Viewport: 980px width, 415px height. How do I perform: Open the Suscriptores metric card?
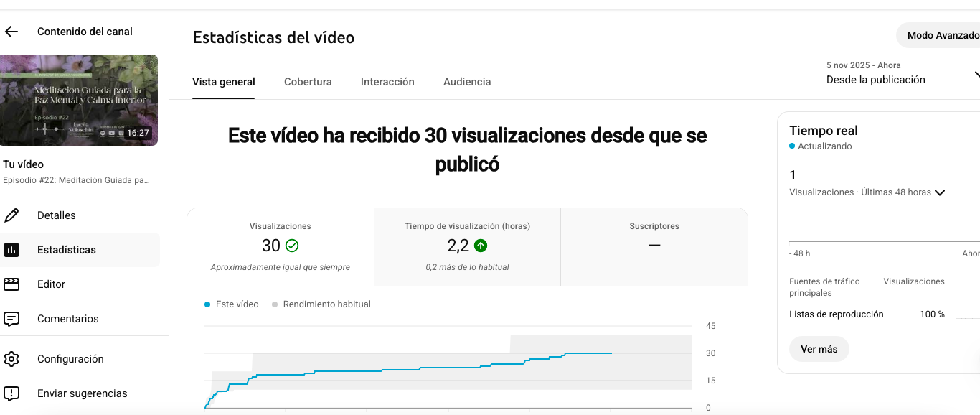(x=654, y=246)
